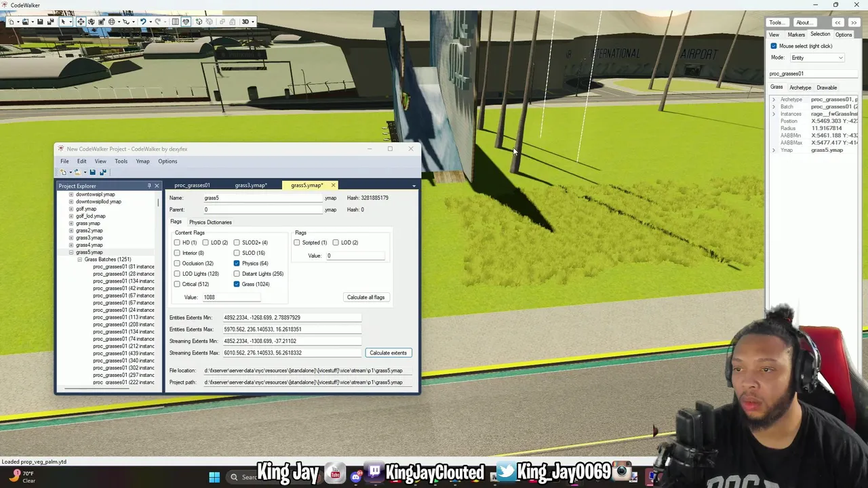This screenshot has width=868, height=488.
Task: Click Open icon in project window toolbar
Action: click(77, 172)
